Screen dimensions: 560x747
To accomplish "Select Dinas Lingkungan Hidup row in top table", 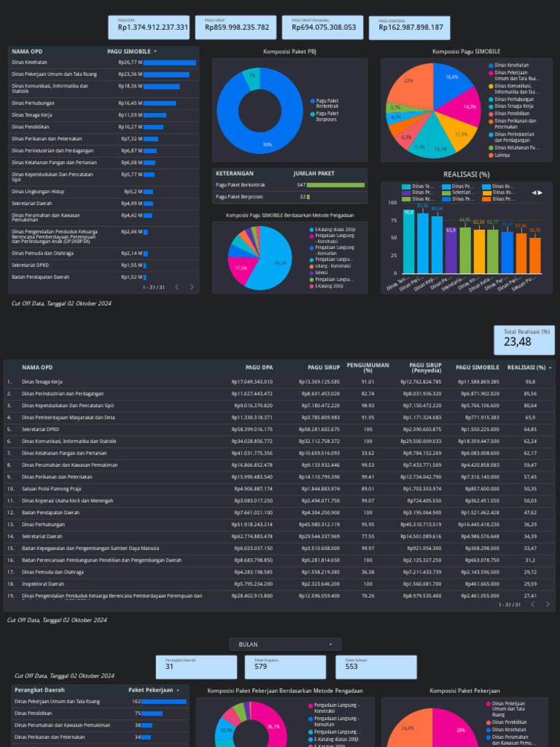I will (x=104, y=192).
